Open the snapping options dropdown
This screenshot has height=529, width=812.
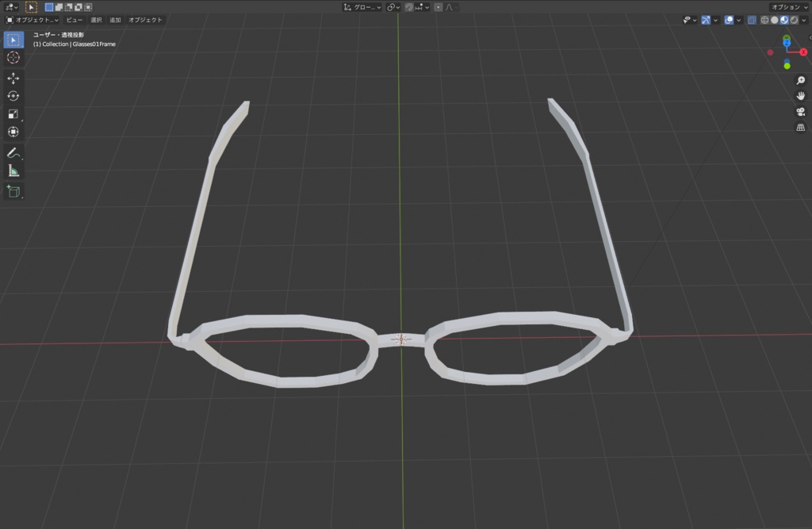click(x=427, y=6)
